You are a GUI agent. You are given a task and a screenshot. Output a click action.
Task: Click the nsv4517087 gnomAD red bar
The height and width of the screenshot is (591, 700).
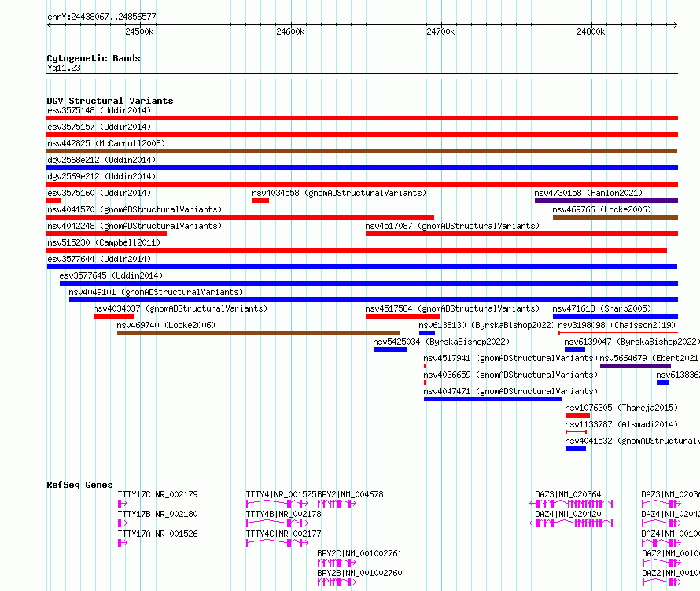(522, 234)
